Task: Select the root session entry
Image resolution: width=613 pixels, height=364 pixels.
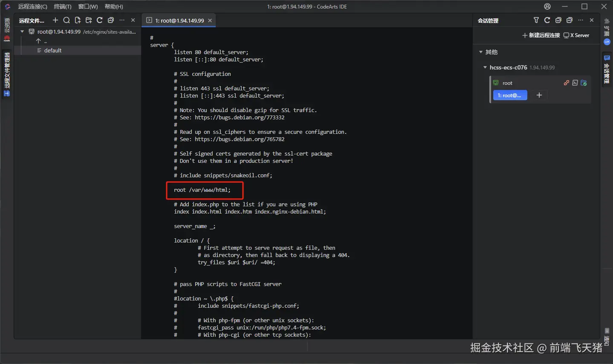Action: pos(507,83)
